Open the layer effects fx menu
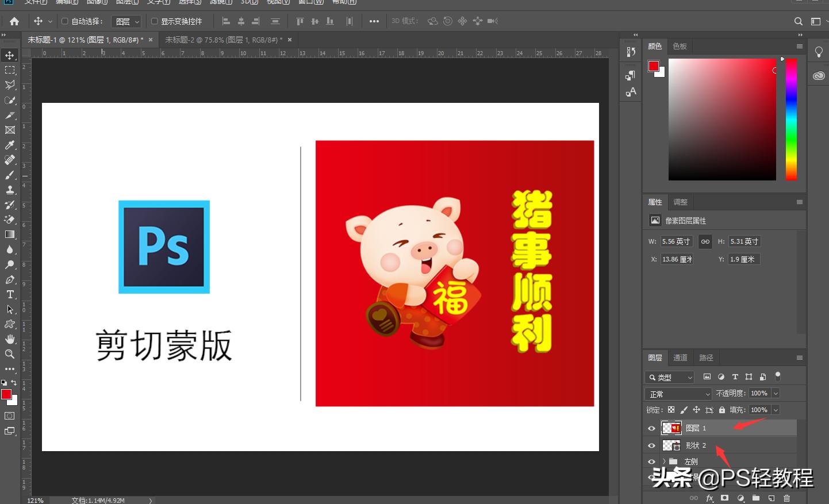Screen dimensions: 829x504 coord(710,498)
